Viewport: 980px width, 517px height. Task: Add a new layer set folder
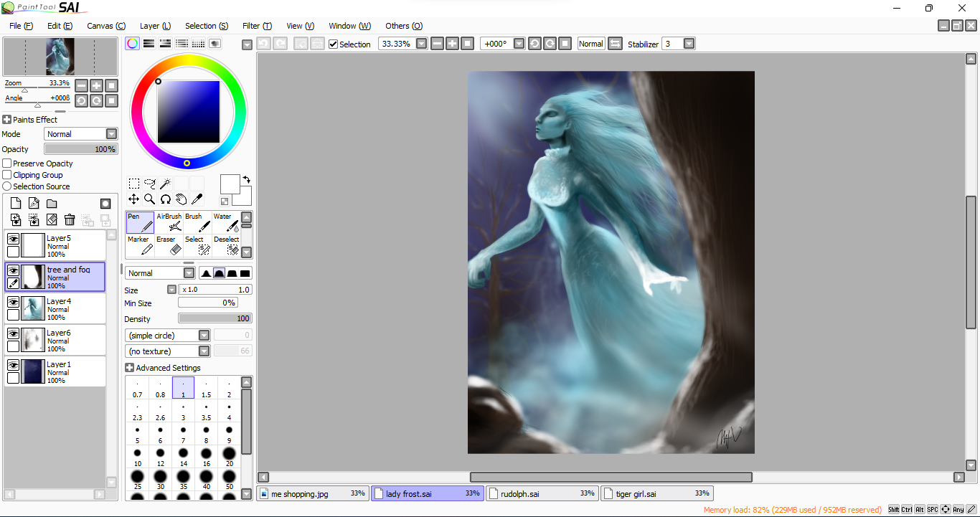[52, 204]
